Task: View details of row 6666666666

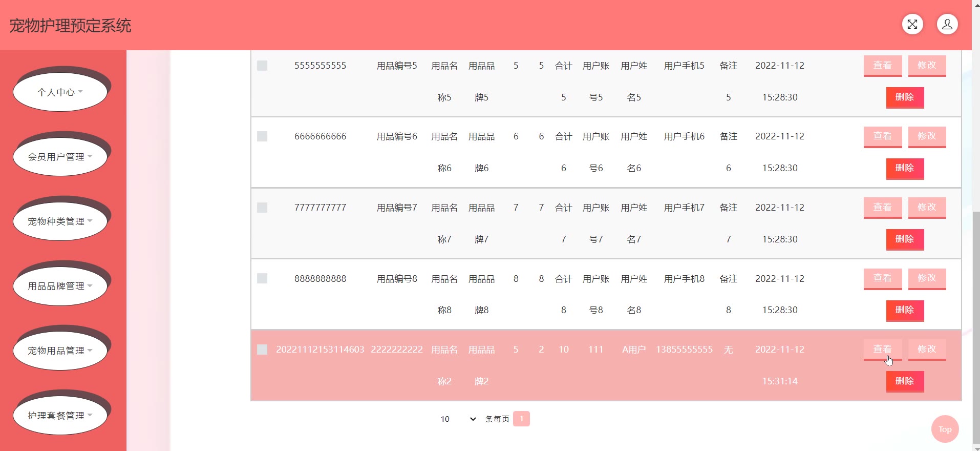Action: pos(883,136)
